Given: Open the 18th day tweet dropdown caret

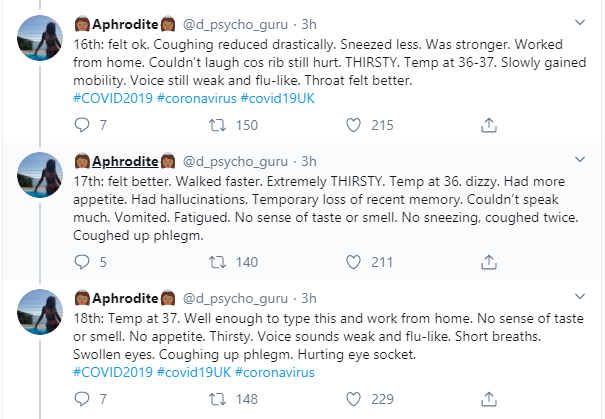Looking at the screenshot, I should click(x=582, y=298).
